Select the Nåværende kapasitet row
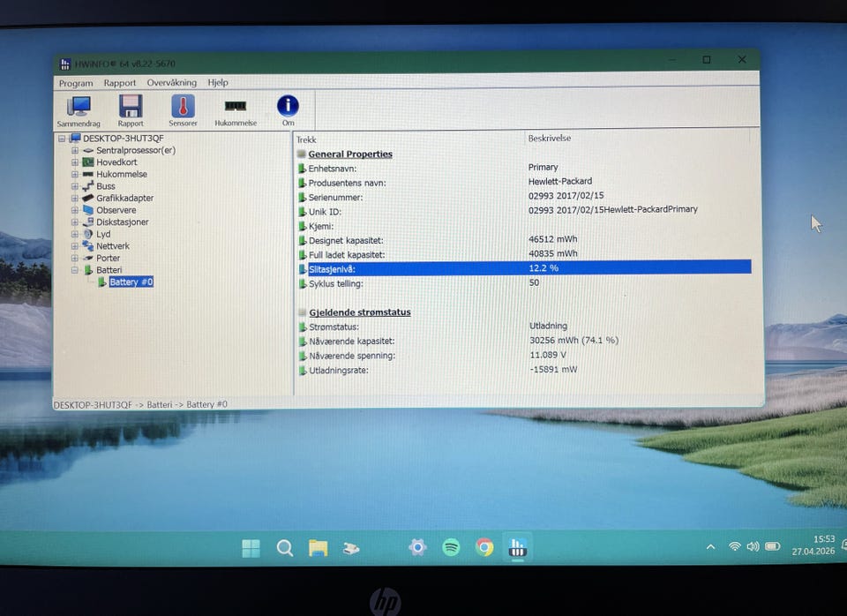The image size is (847, 616). (524, 341)
